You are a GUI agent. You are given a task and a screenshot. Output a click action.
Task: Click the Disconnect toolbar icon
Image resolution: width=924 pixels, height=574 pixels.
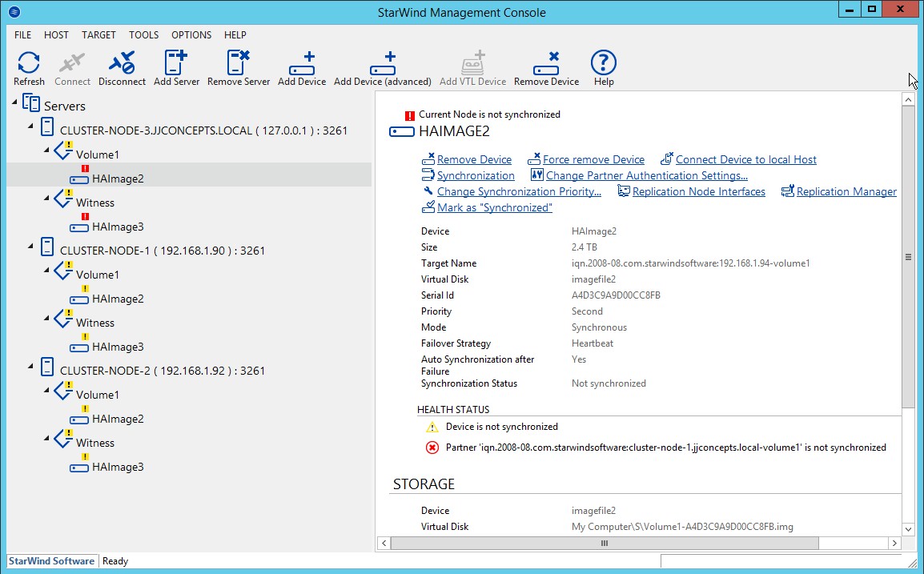122,62
